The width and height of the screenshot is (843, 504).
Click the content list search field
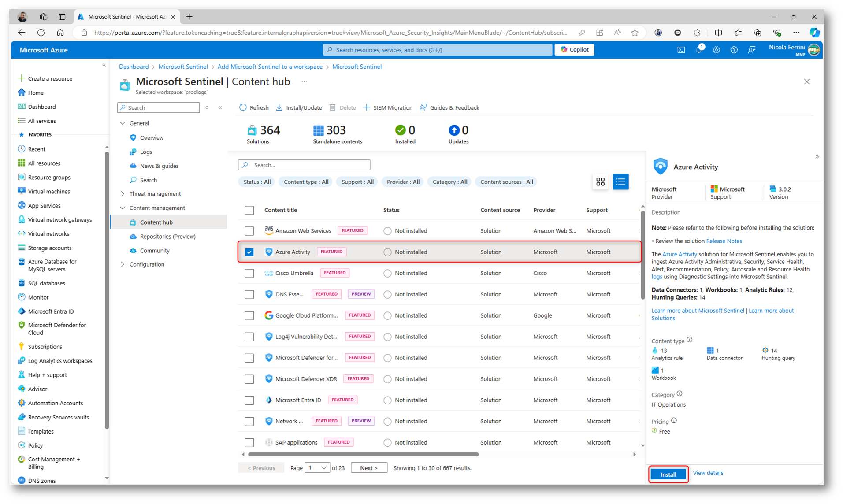(x=304, y=165)
